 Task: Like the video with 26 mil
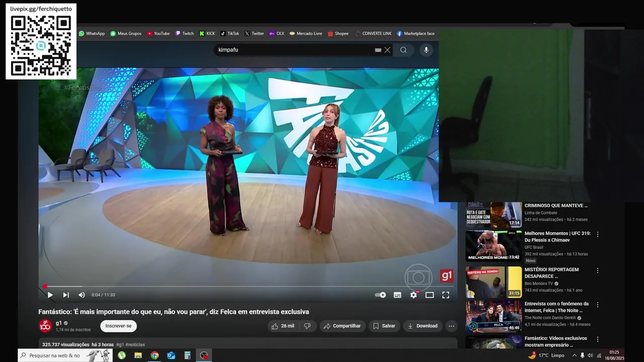click(283, 326)
